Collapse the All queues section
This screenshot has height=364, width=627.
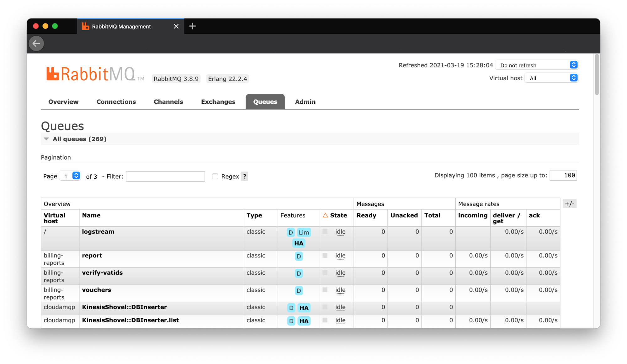[x=46, y=139]
